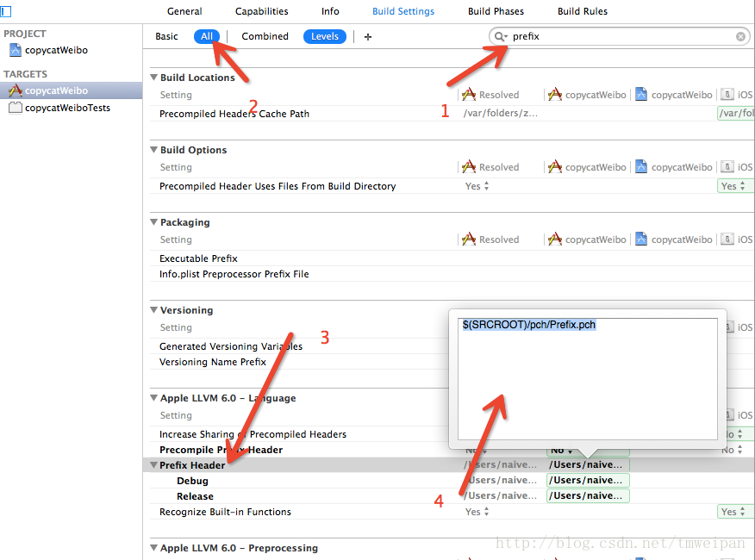
Task: Collapse the Build Locations section
Action: click(x=153, y=77)
